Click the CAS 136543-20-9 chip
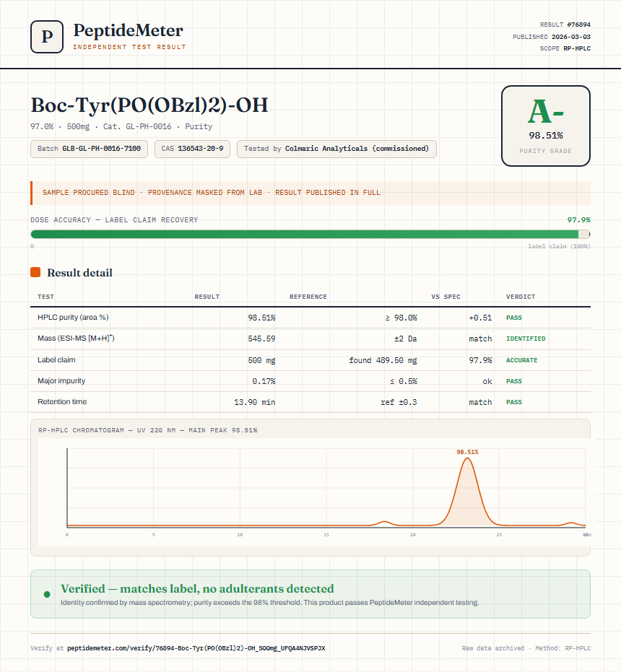Screen dimensions: 621x672 pos(192,149)
